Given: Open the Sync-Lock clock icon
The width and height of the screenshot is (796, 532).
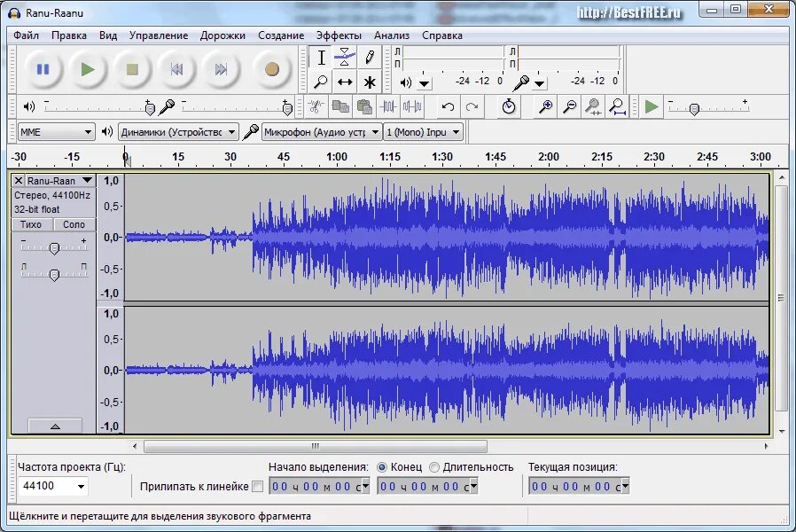Looking at the screenshot, I should (509, 106).
